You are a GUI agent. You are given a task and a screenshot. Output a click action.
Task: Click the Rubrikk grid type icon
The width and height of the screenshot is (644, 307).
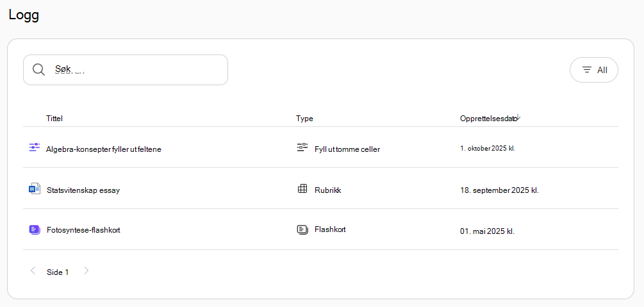click(302, 188)
